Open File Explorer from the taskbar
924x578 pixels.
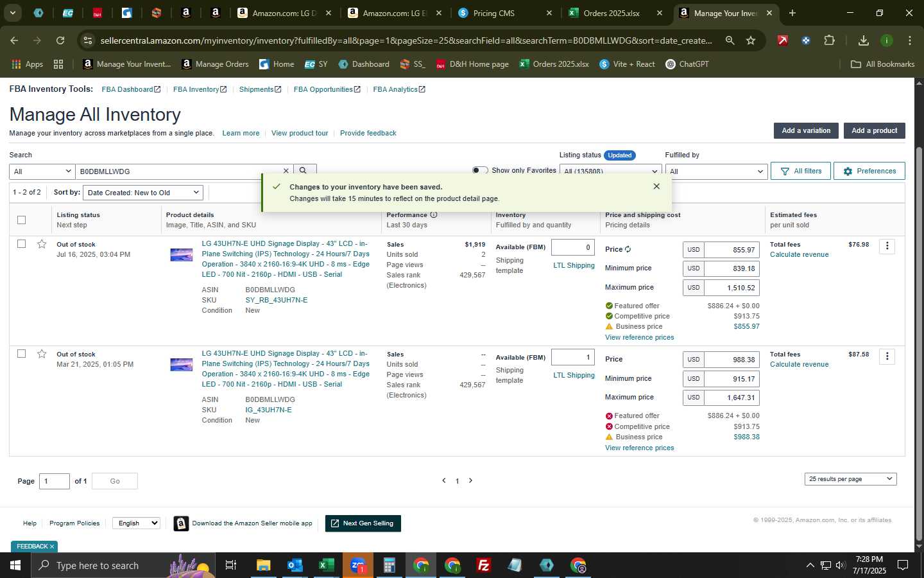(x=263, y=565)
